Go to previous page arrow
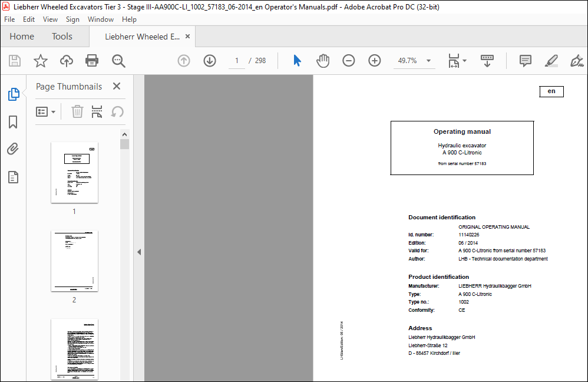Screen dimensions: 588x382 tap(184, 60)
